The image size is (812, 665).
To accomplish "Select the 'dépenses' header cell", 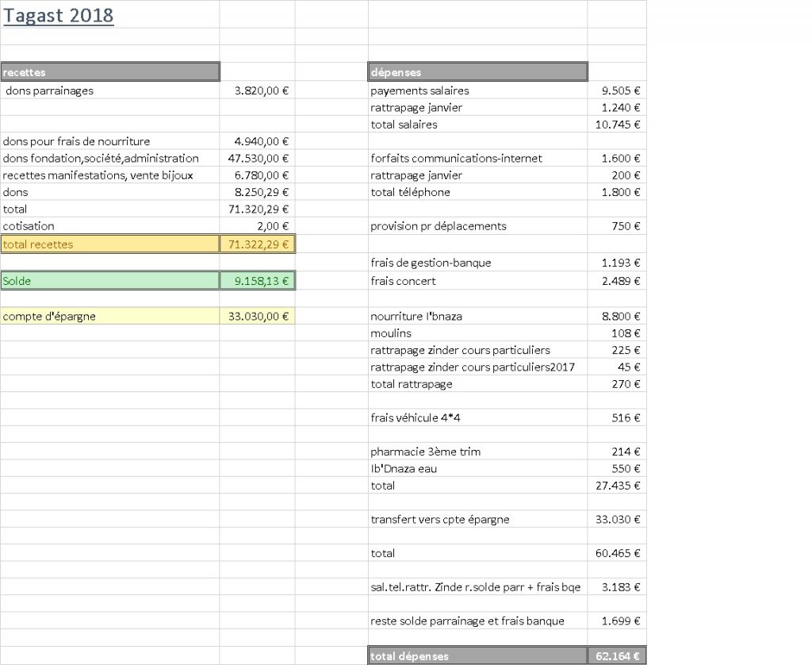I will pyautogui.click(x=478, y=72).
